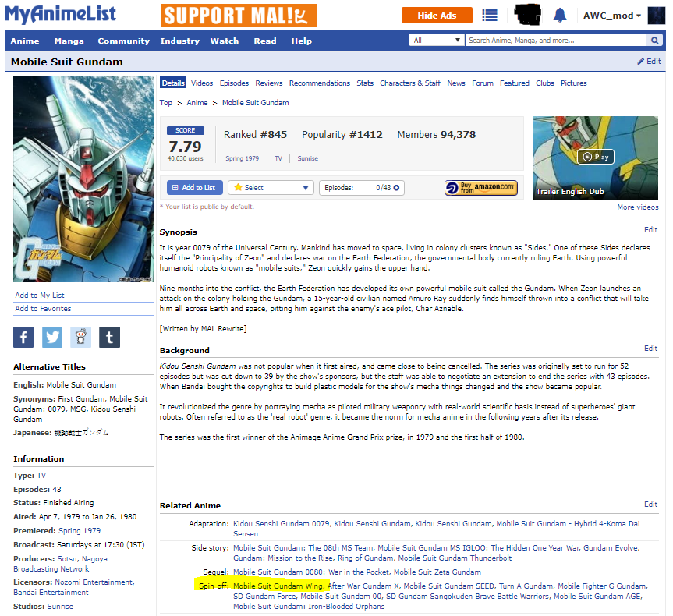
Task: Open the All search category dropdown
Action: (437, 41)
